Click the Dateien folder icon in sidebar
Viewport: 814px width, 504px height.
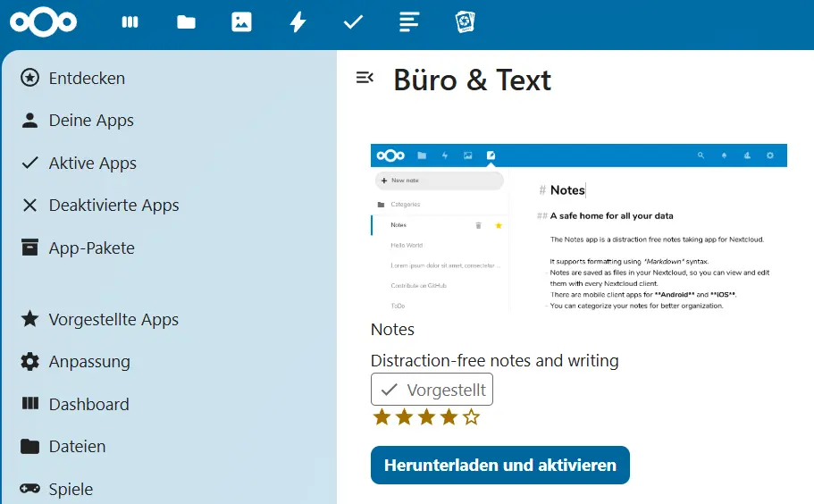pos(29,447)
